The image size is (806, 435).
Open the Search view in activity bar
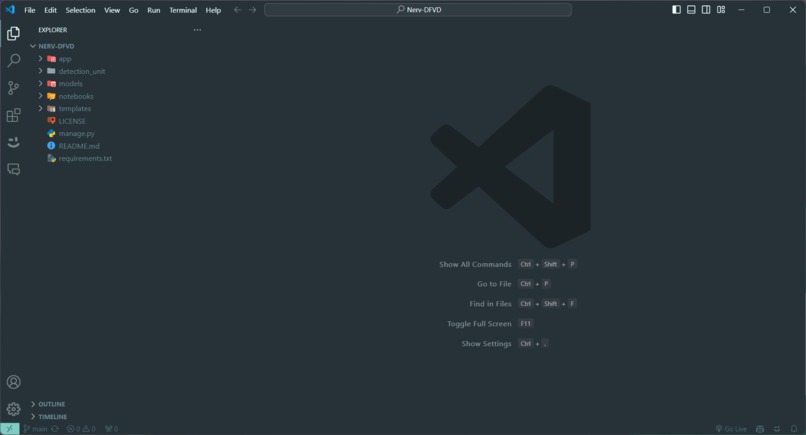pos(13,60)
